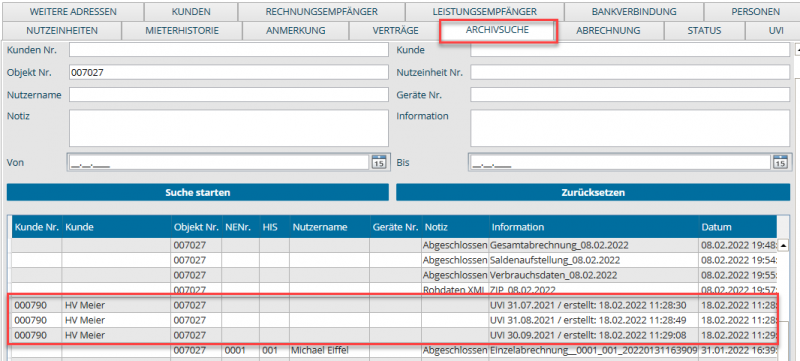Click the Bis date input field
This screenshot has height=361, width=800.
[620, 162]
